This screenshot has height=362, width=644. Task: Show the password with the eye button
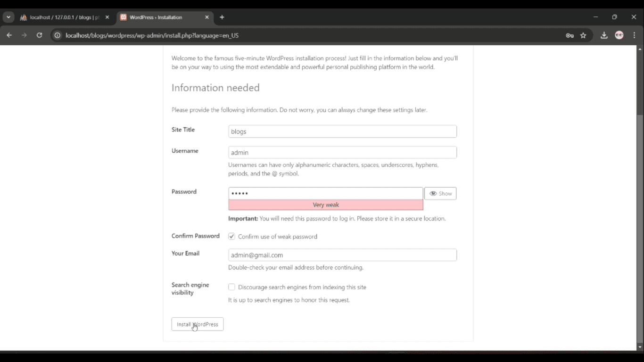[440, 194]
